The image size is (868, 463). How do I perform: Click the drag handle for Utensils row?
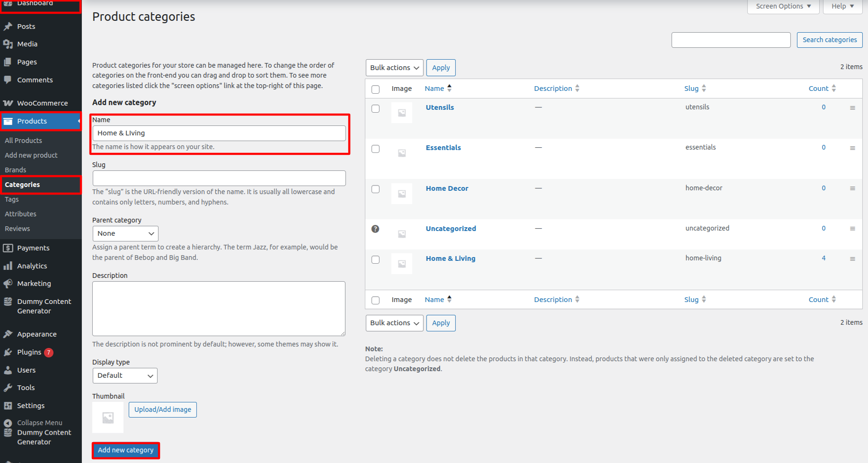852,108
